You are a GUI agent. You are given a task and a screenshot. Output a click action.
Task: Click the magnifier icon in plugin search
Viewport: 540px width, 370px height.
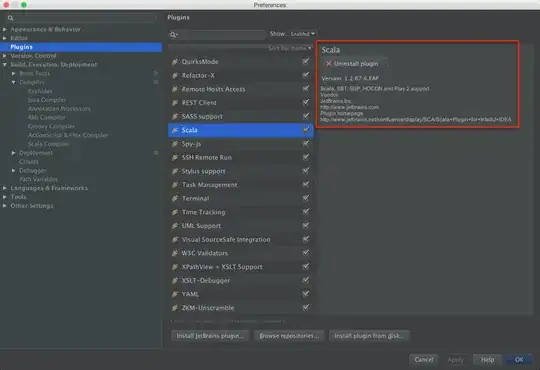coord(173,34)
